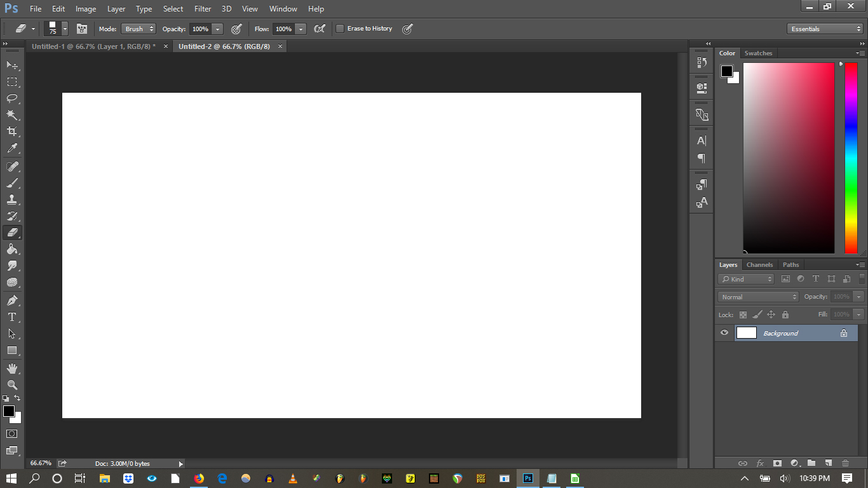Screen dimensions: 868x488
Task: Open the document status info arrow
Action: [x=180, y=464]
